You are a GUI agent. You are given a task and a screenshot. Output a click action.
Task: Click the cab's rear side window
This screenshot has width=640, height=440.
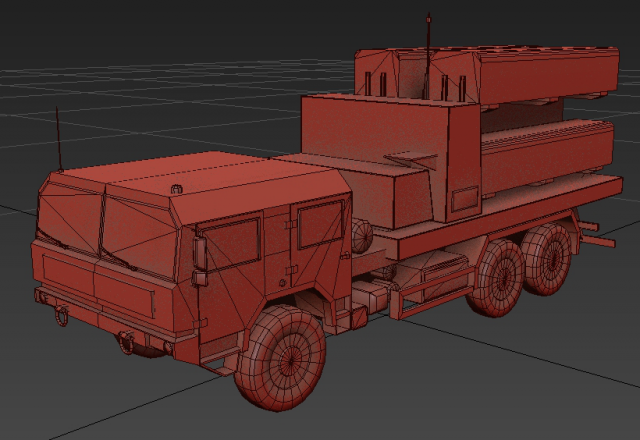(320, 224)
